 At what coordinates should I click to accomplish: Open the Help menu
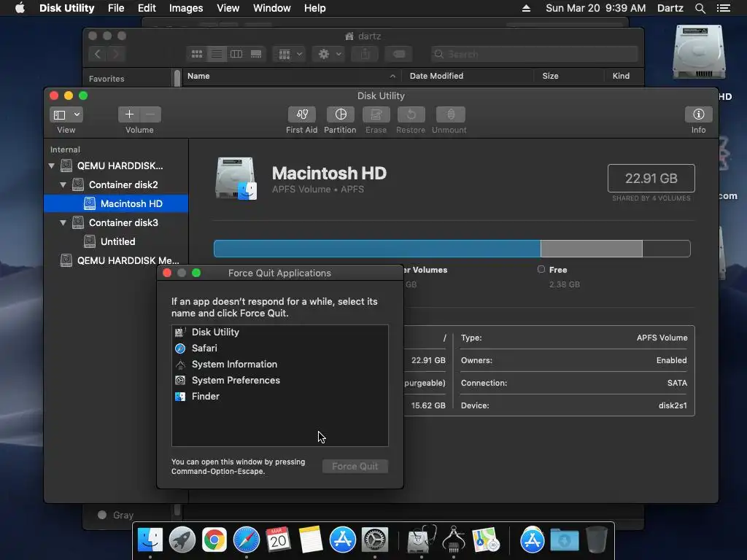(x=315, y=8)
